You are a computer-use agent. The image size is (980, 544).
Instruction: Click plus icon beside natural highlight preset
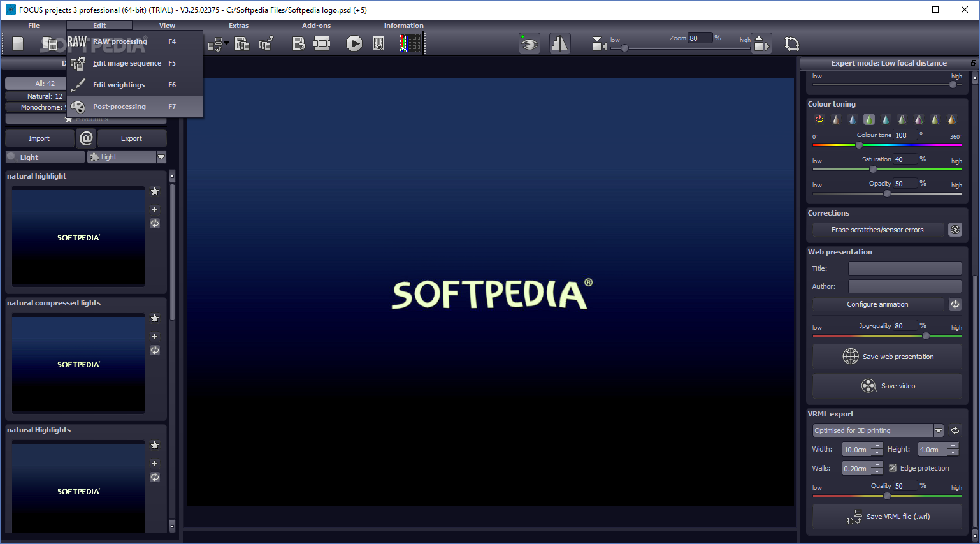click(x=155, y=210)
